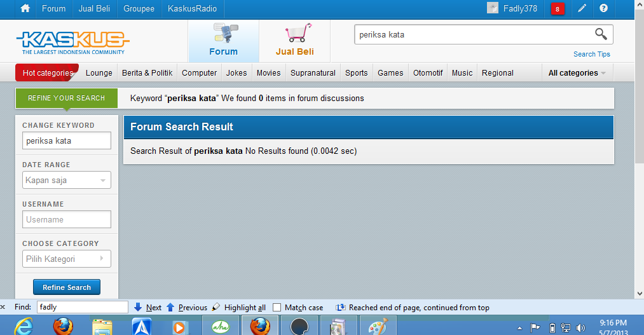The height and width of the screenshot is (335, 644).
Task: Click KaskusRadio link in top bar
Action: tap(192, 8)
